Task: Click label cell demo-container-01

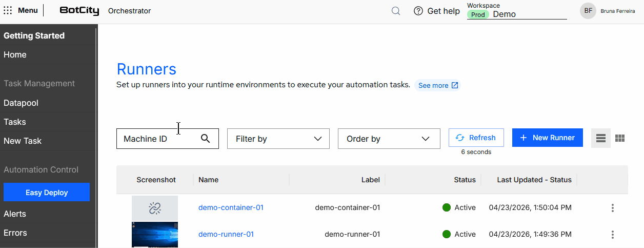Action: [x=348, y=208]
